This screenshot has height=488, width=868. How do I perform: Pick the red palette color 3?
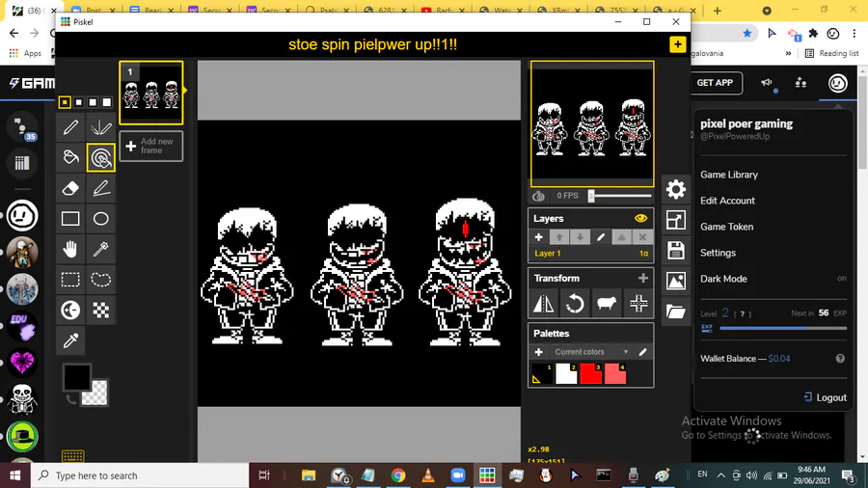pyautogui.click(x=590, y=374)
